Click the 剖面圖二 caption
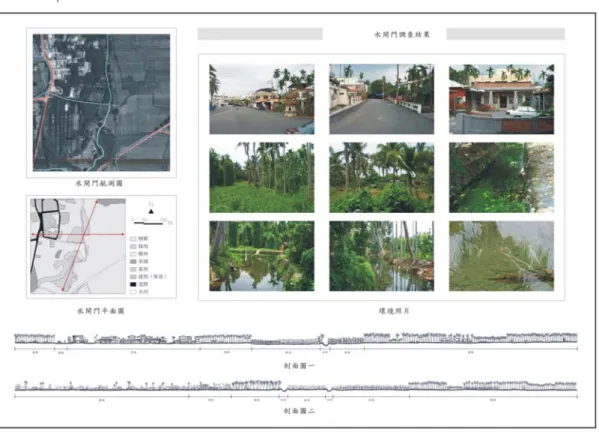599x441 pixels. [x=299, y=411]
